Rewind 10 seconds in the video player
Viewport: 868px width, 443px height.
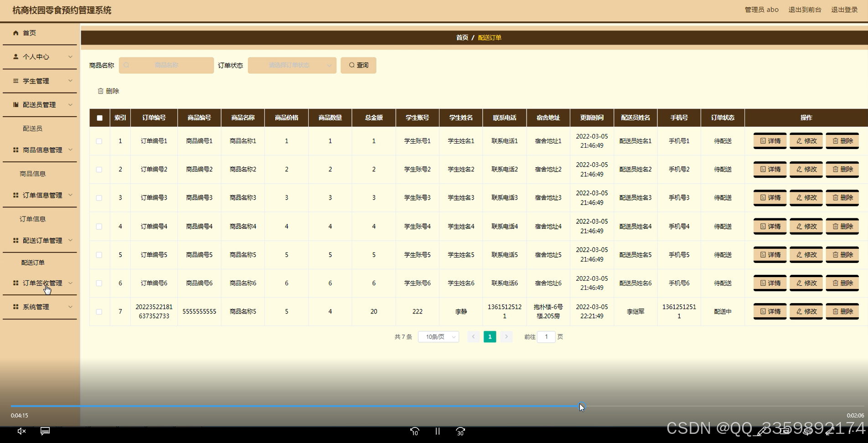tap(414, 431)
